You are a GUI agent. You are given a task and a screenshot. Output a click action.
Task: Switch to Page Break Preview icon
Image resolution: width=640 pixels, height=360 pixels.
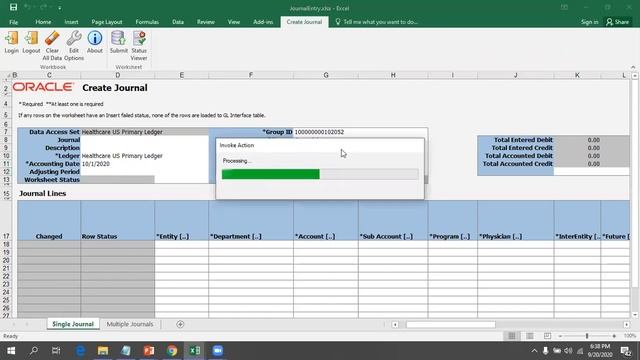point(547,336)
